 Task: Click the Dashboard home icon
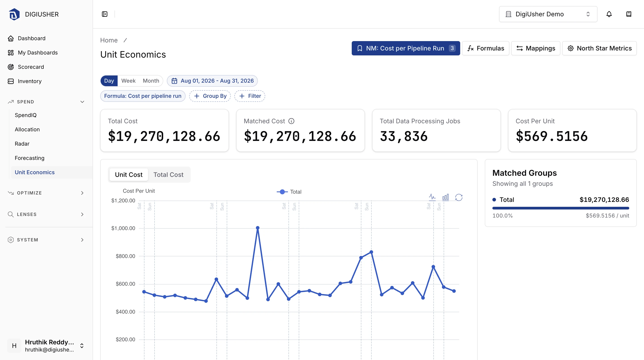[11, 38]
